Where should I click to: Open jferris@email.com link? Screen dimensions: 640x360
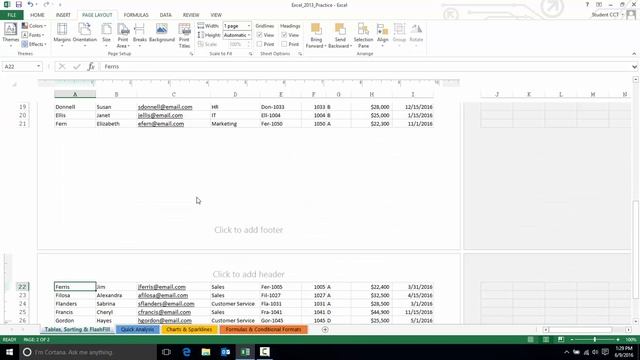[162, 287]
